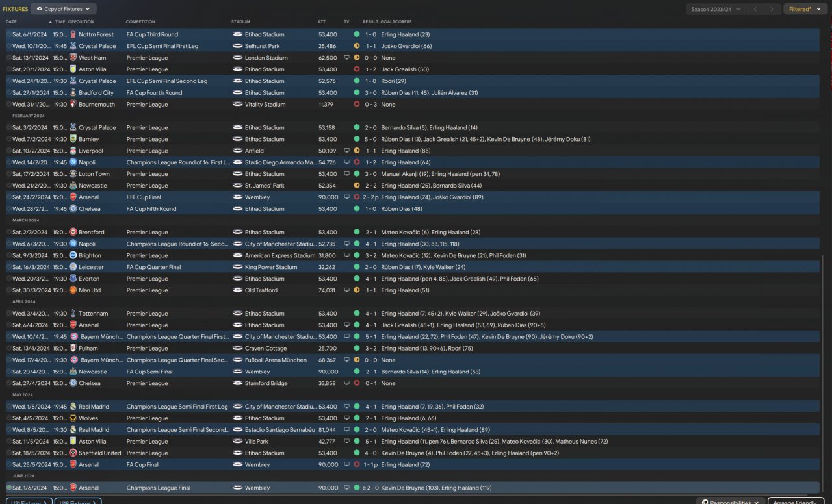832x504 pixels.
Task: Click the Wolves club badge
Action: pos(73,418)
